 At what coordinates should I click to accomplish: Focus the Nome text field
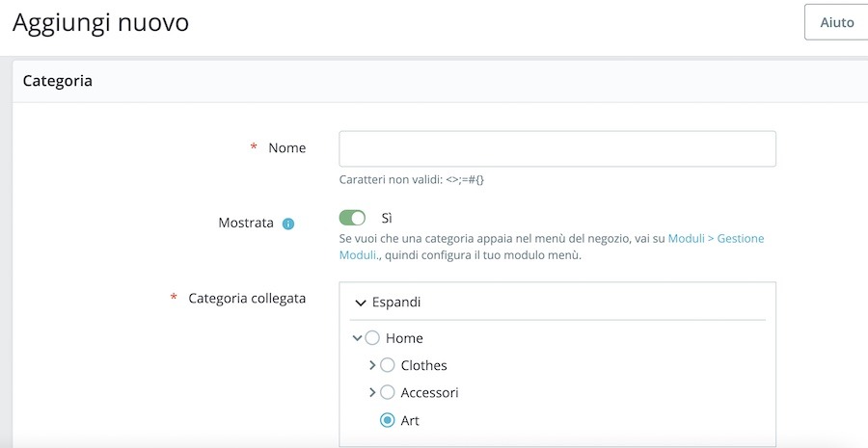pos(556,149)
